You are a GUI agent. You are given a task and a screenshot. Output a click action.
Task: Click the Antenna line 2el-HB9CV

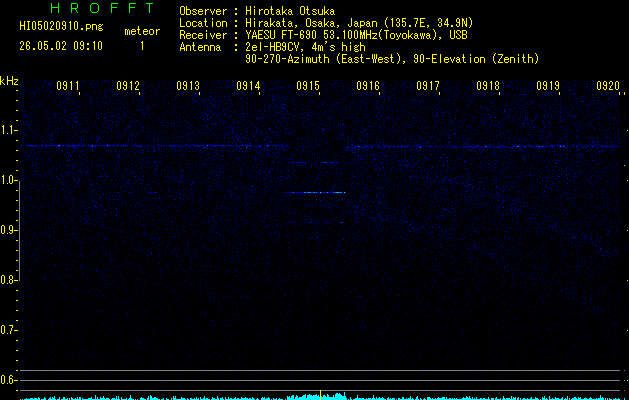pyautogui.click(x=272, y=47)
